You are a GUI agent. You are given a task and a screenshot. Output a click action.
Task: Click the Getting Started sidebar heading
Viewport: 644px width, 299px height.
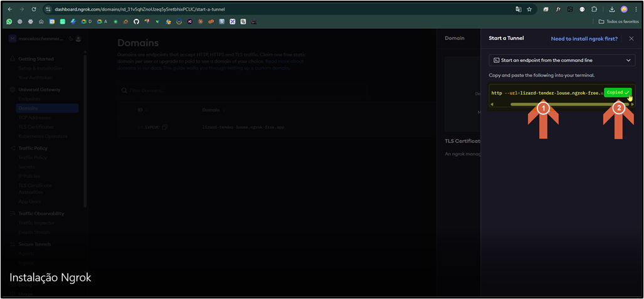(x=36, y=59)
